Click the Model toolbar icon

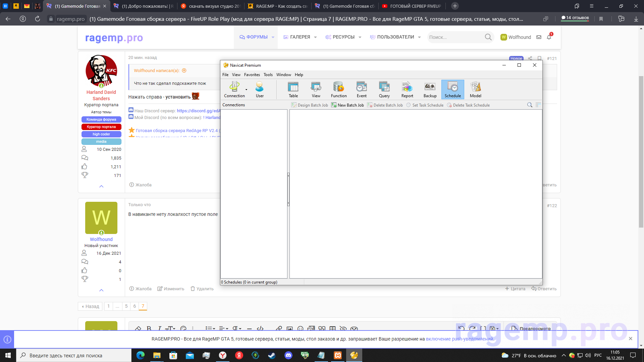[475, 89]
